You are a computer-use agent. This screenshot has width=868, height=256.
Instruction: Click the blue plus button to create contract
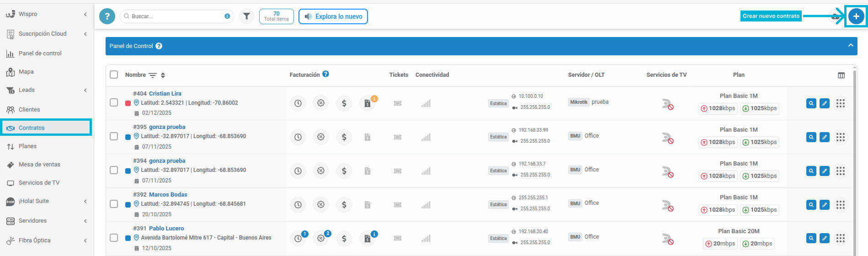[x=856, y=16]
